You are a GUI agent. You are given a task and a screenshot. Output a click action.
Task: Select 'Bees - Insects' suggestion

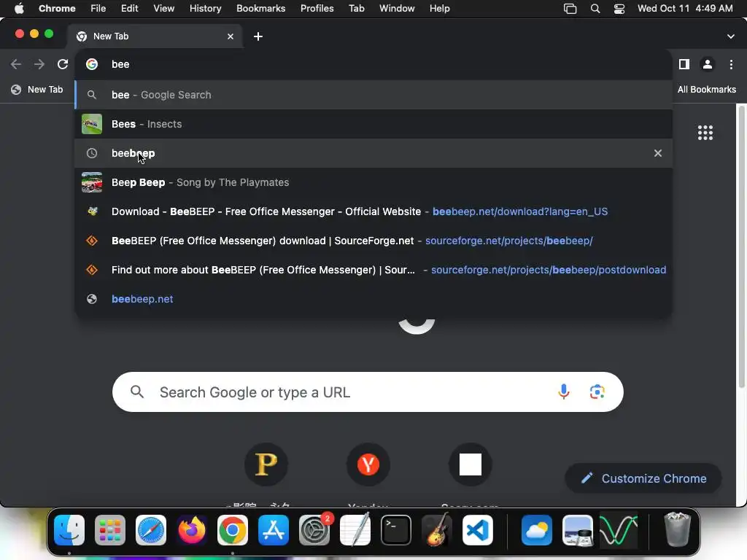click(373, 124)
